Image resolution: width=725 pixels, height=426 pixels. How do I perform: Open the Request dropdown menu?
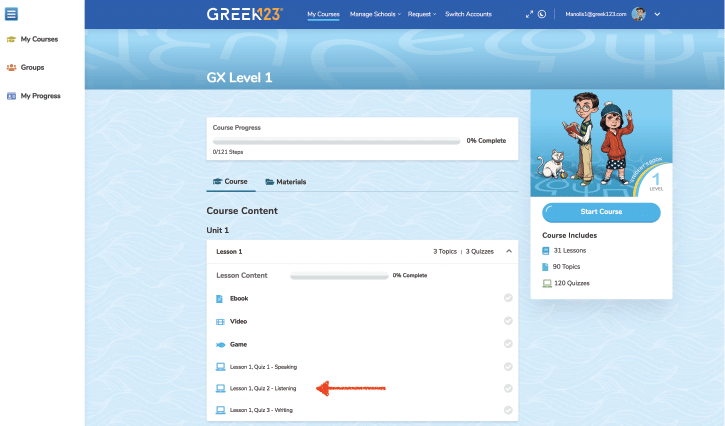(422, 14)
